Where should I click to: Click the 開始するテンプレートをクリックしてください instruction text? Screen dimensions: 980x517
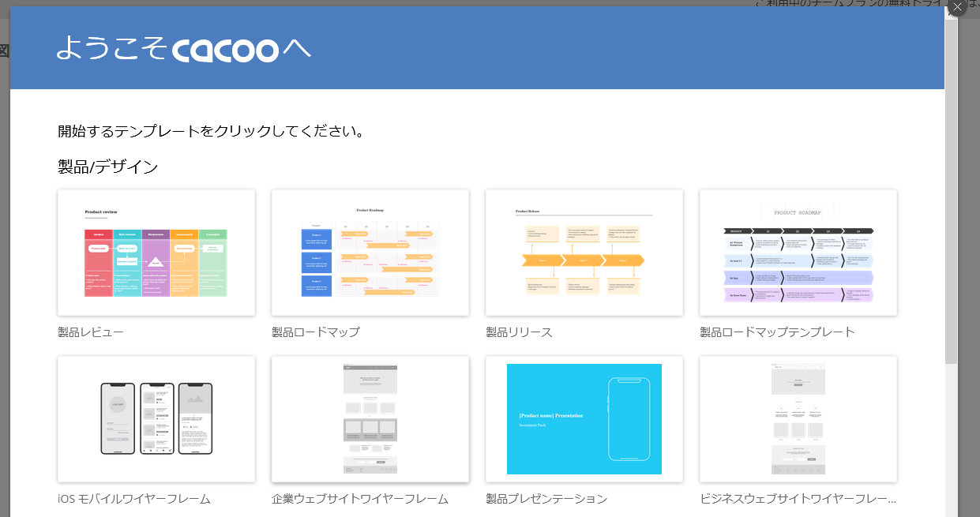point(211,131)
